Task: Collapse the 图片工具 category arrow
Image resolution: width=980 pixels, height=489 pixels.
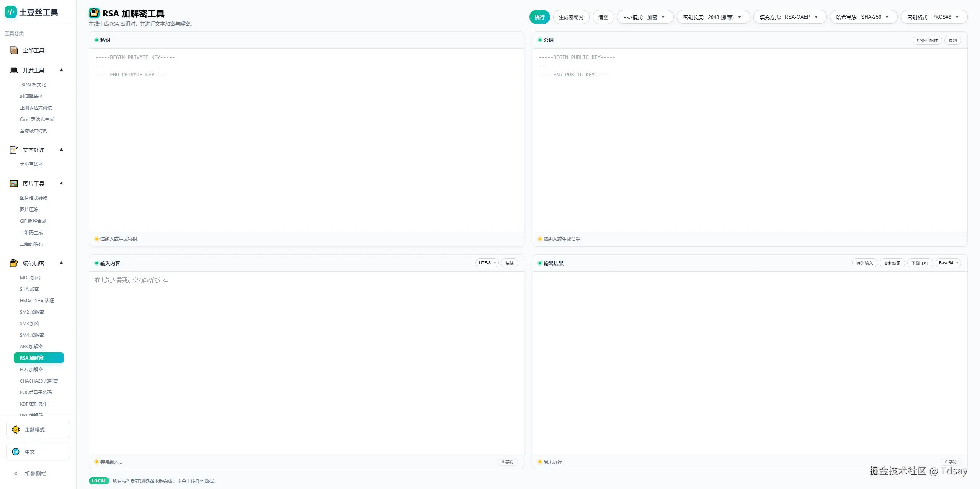Action: tap(61, 183)
